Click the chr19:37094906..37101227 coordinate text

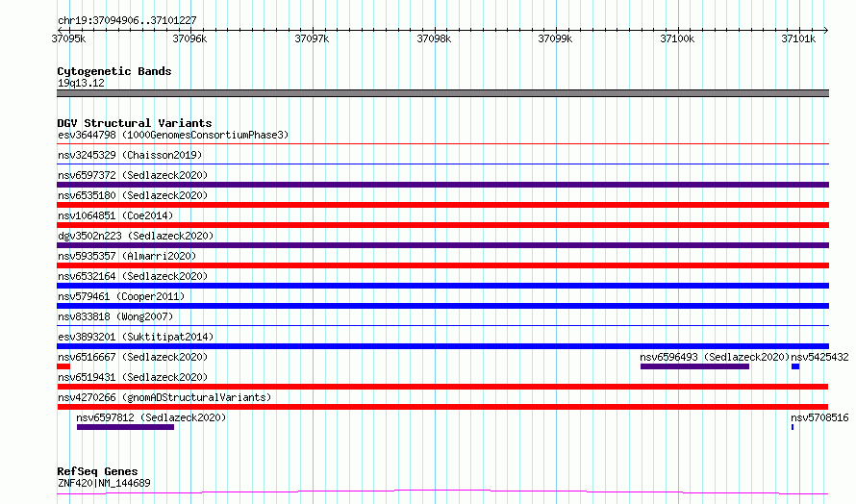coord(127,20)
